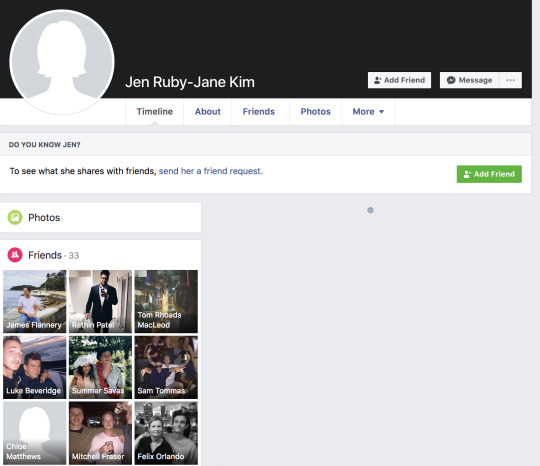Open Luke Beveridge's friend thumbnail

34,367
